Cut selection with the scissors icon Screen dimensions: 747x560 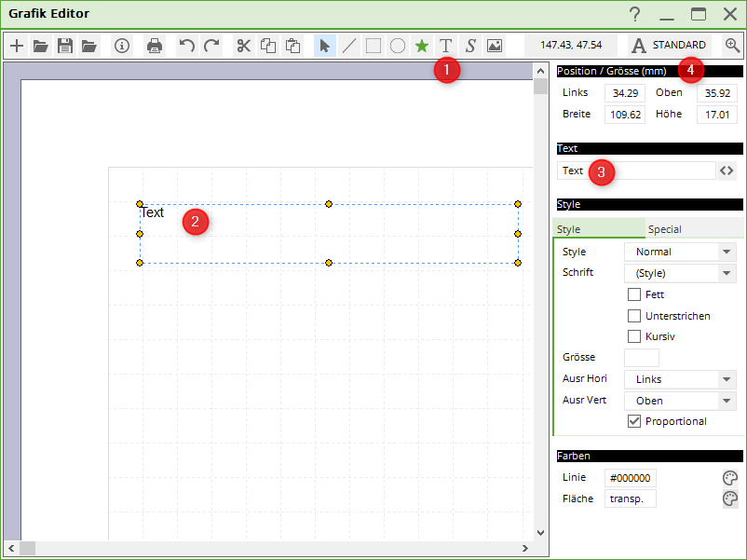tap(243, 46)
